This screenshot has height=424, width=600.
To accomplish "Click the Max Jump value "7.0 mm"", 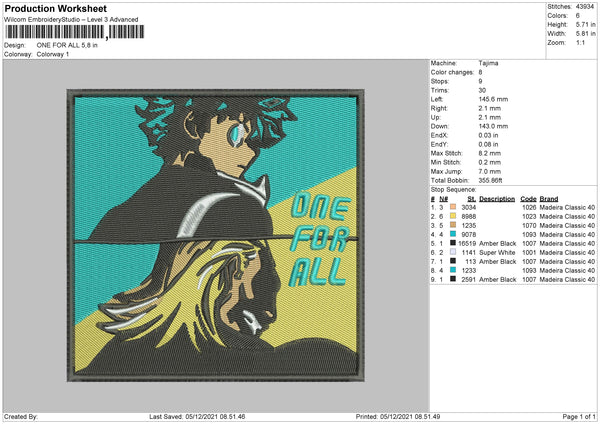I will tap(489, 171).
